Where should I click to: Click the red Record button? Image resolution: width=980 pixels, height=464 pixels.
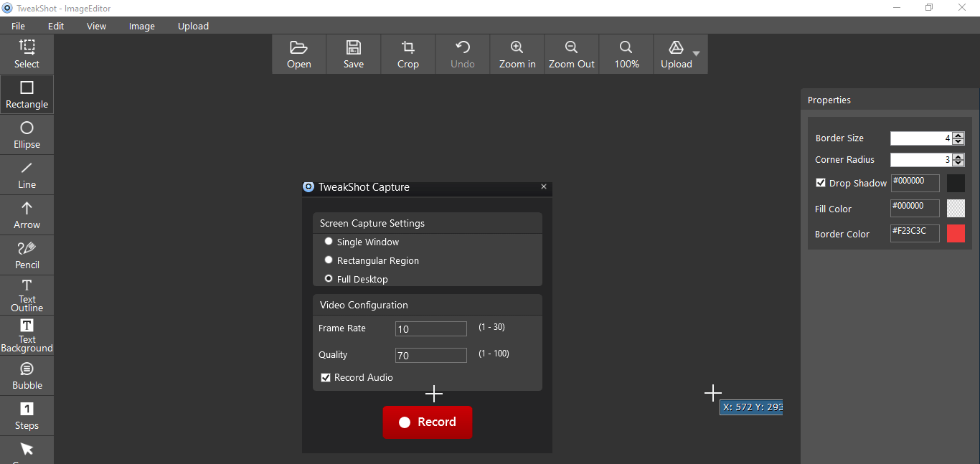(428, 422)
